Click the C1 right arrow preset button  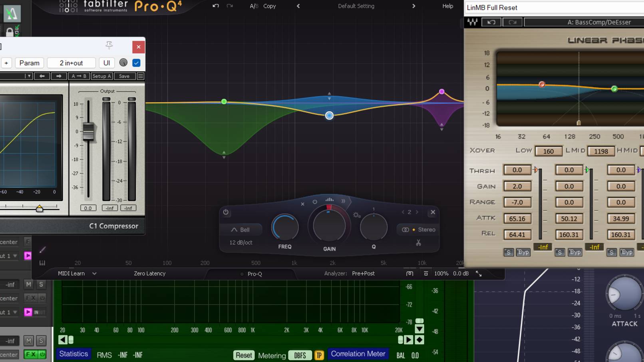[x=59, y=76]
